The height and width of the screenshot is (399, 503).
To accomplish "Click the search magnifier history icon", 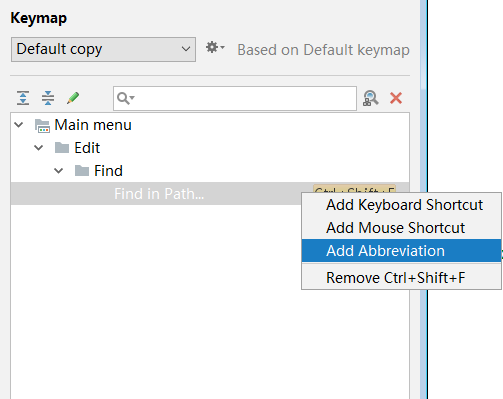I will click(x=126, y=98).
